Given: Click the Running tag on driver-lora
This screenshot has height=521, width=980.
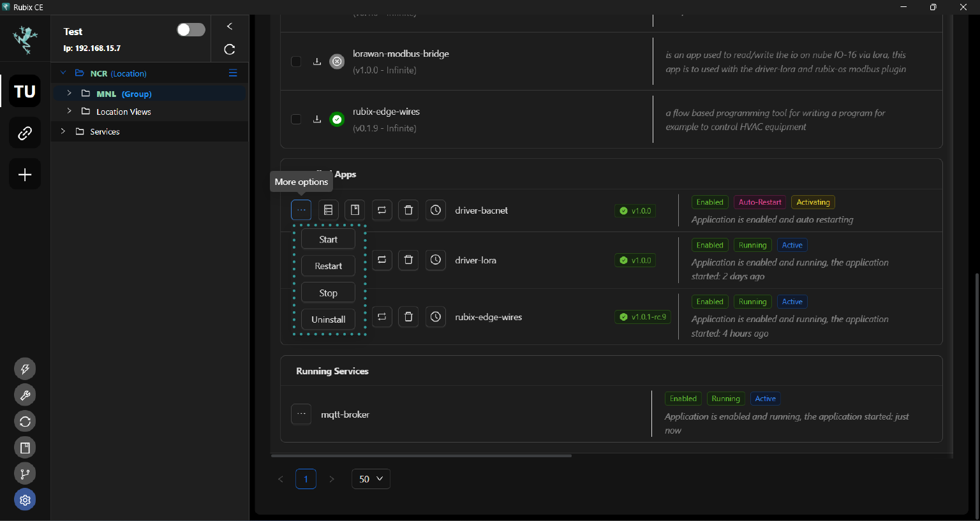Looking at the screenshot, I should (753, 245).
